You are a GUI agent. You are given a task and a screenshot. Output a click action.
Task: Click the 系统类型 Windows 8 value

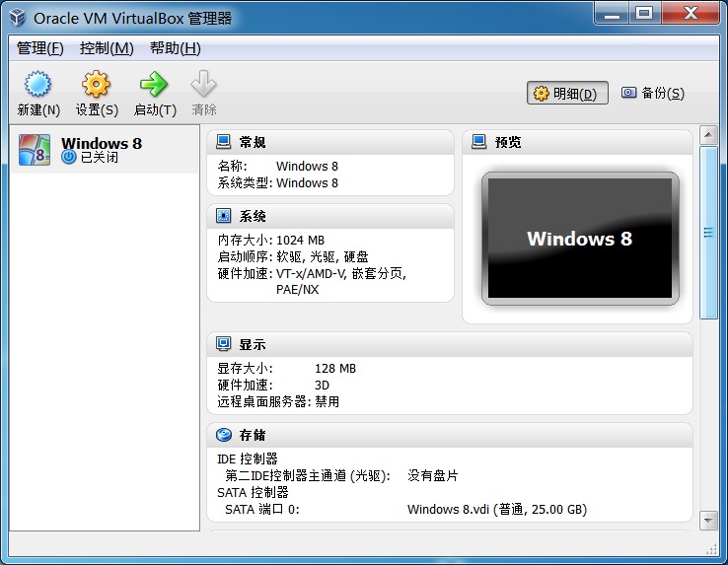307,183
